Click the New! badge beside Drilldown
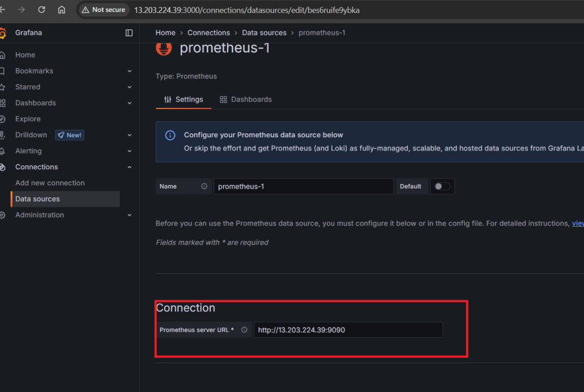Image resolution: width=584 pixels, height=392 pixels. [70, 135]
